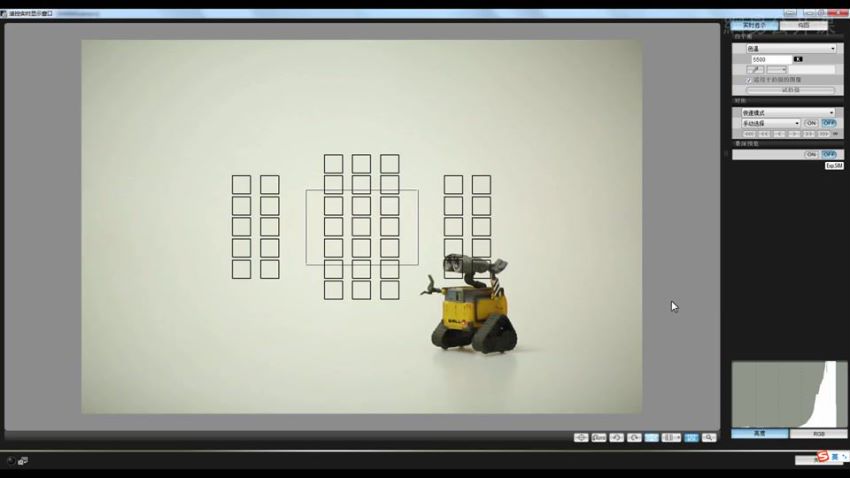Image resolution: width=850 pixels, height=478 pixels.
Task: Turn depth-of-field preview OFF
Action: pos(829,154)
